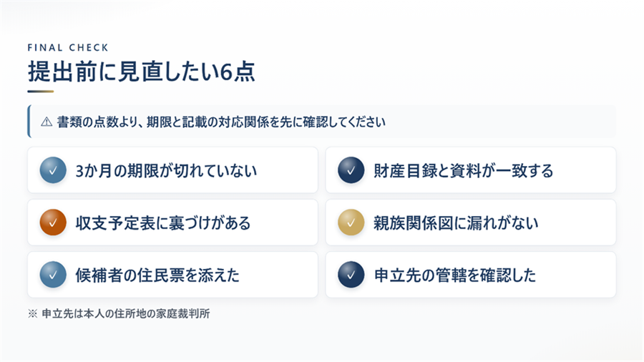Screen dimensions: 644x362
Task: Toggle the navy check circle beside 財産目録と資料が一致する
Action: coord(351,170)
